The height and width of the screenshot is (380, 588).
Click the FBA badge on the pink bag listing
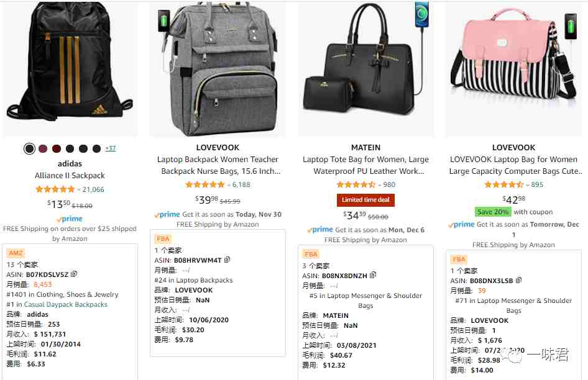[x=459, y=260]
